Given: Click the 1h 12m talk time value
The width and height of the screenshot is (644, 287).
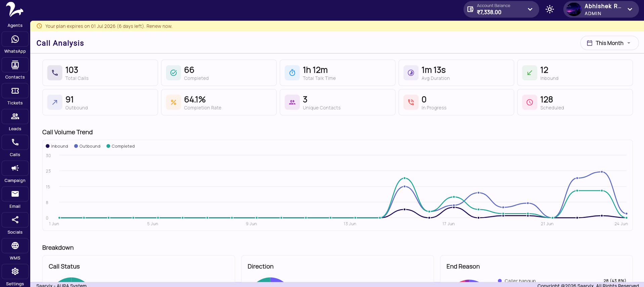Looking at the screenshot, I should 315,70.
